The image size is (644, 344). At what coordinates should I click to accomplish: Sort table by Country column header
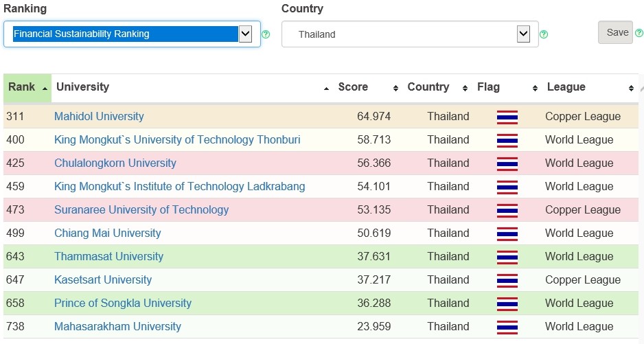[437, 87]
